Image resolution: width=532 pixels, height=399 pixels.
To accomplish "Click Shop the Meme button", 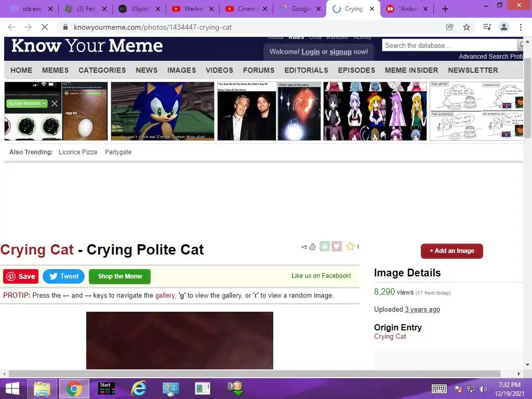I will click(x=120, y=276).
